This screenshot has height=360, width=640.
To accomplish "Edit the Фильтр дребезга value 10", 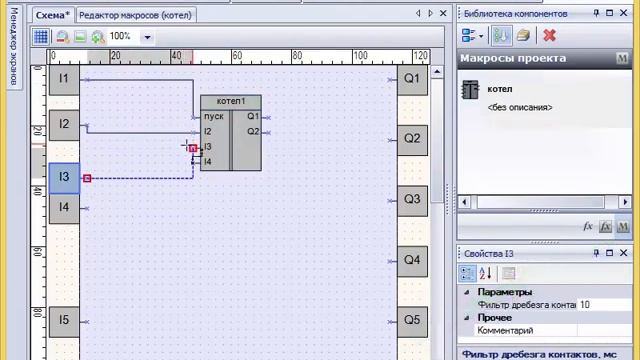I will [x=604, y=304].
